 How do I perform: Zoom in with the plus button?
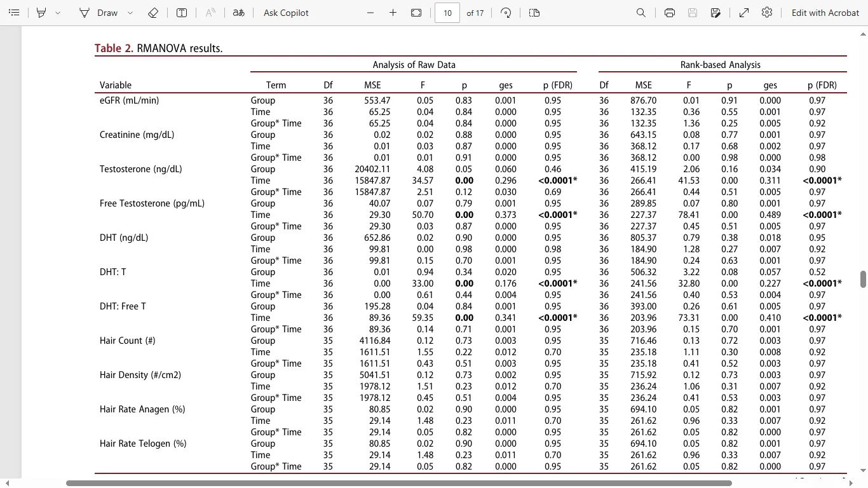click(x=393, y=13)
